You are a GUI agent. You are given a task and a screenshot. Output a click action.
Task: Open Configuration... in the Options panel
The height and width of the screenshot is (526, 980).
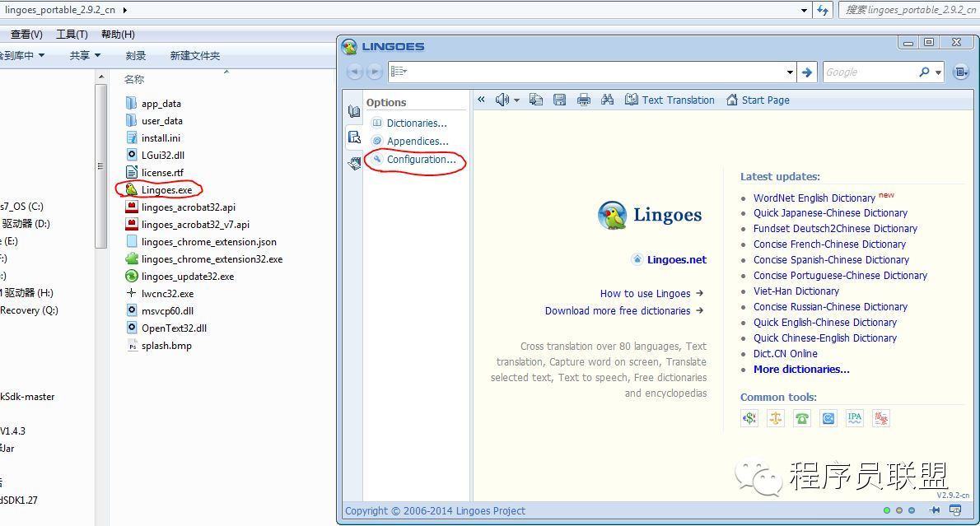coord(422,160)
